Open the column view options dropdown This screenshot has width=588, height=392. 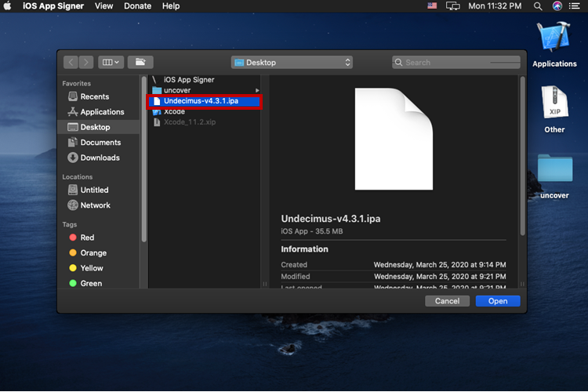(x=111, y=62)
